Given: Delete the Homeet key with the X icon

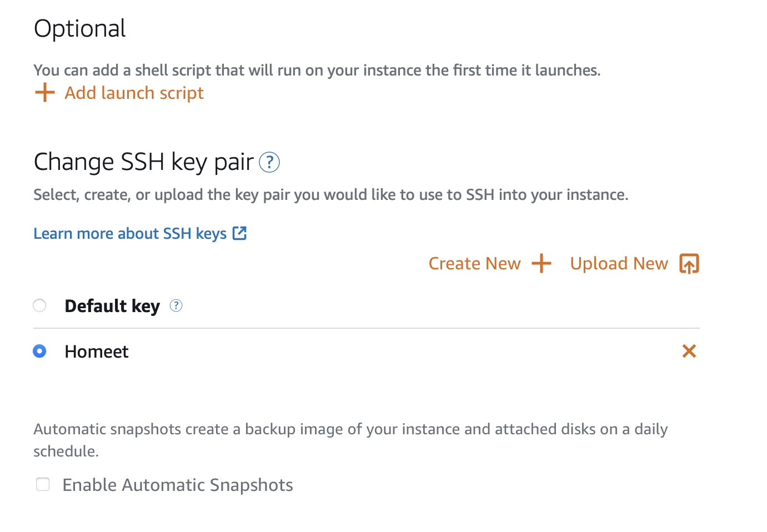Looking at the screenshot, I should pos(689,351).
